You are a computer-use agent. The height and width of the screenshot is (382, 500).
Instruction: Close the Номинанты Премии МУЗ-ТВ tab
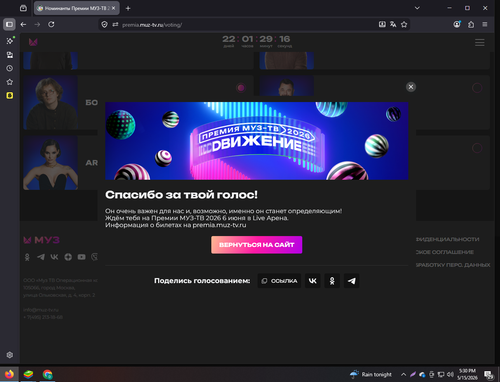113,8
